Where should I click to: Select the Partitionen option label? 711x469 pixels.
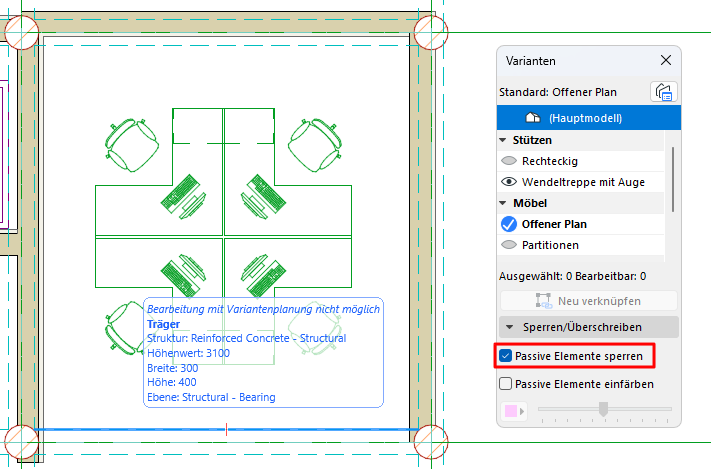(550, 245)
